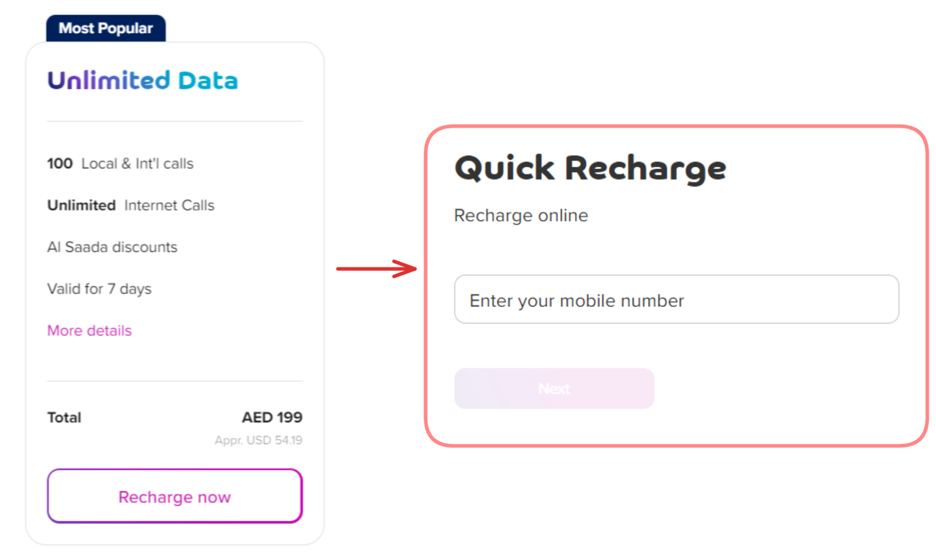Screen dimensions: 936x560
Task: Open the More details link
Action: pos(89,330)
